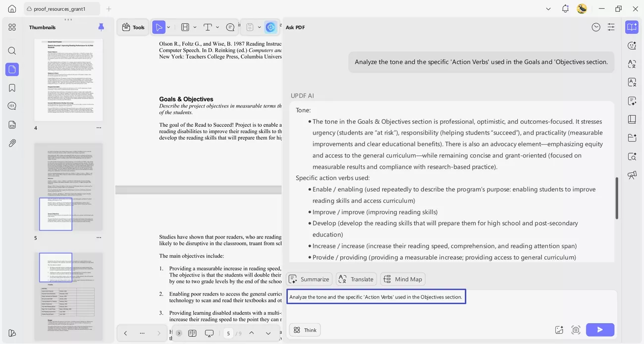The image size is (644, 344).
Task: Open page 4 thumbnail options ellipsis
Action: (99, 128)
